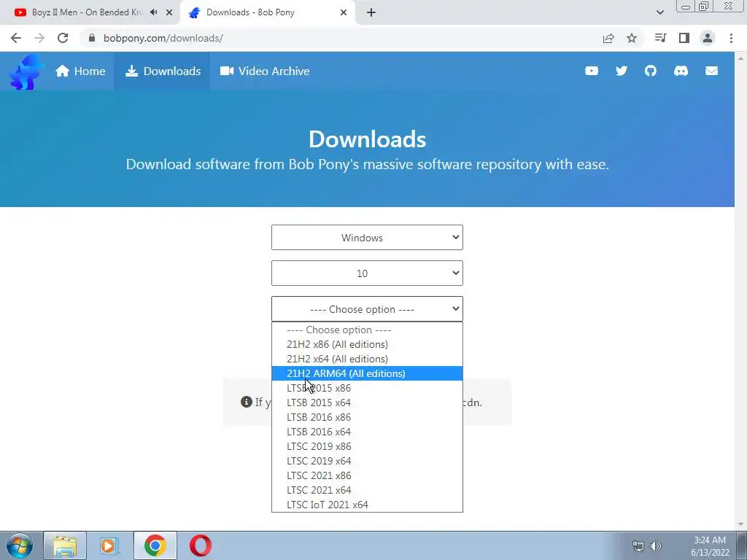Expand the tab search chevron
Image resolution: width=747 pixels, height=560 pixels.
[x=659, y=12]
